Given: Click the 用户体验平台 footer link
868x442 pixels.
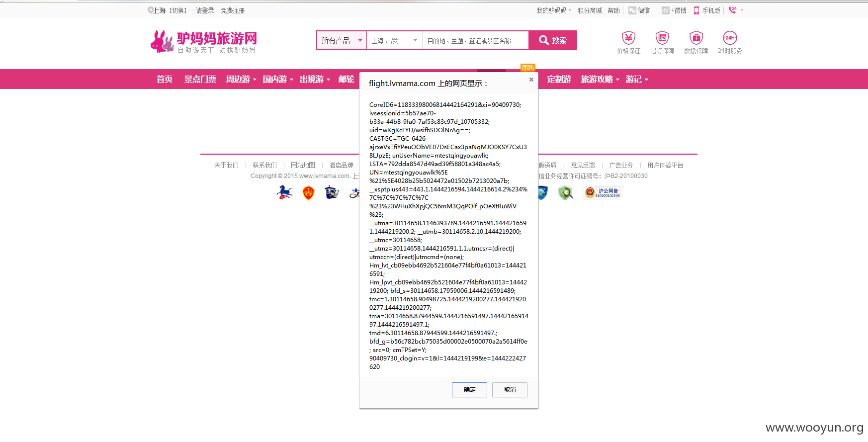Looking at the screenshot, I should [x=665, y=165].
